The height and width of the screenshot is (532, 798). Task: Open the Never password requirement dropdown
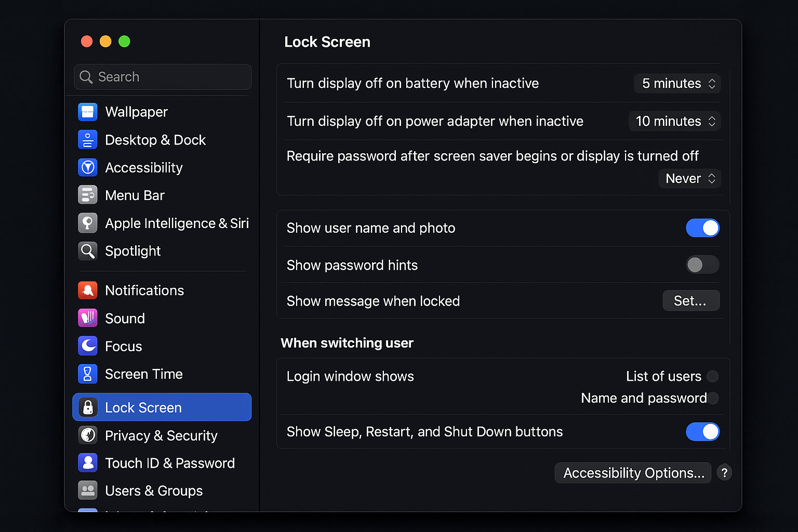click(689, 178)
